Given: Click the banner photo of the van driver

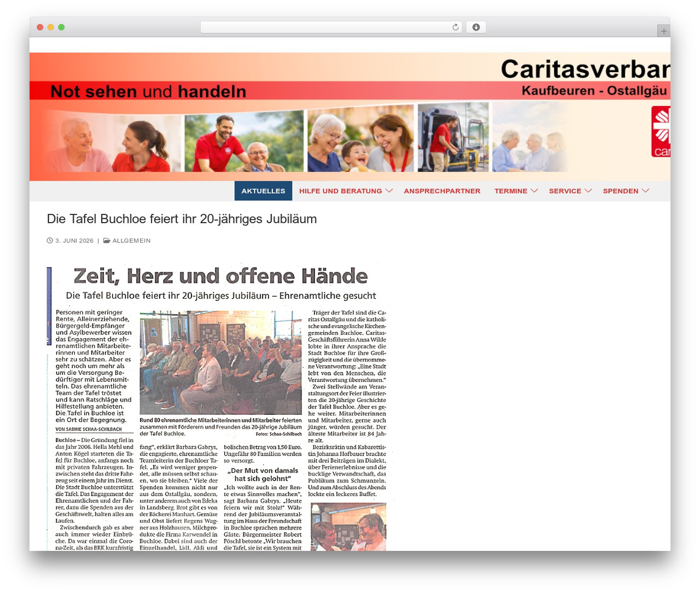Looking at the screenshot, I should [x=453, y=137].
